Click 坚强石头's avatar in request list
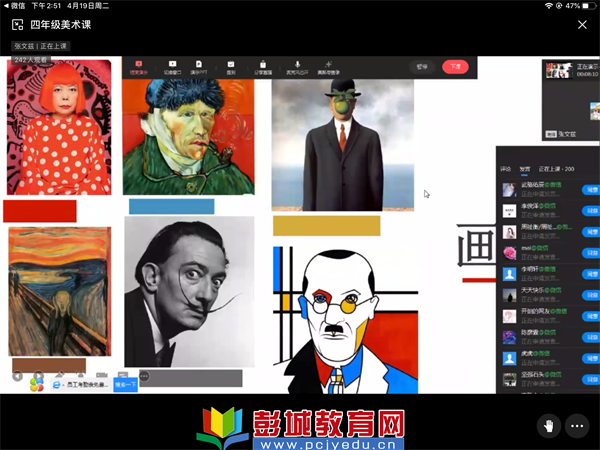 point(509,379)
